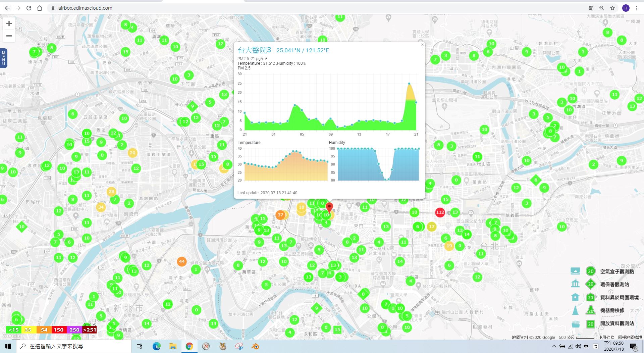Open the browser zoom magnifier icon
Screen dimensions: 644x353
[602, 8]
